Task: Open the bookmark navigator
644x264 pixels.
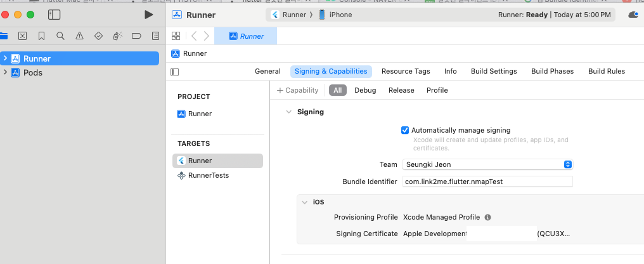Action: 41,36
